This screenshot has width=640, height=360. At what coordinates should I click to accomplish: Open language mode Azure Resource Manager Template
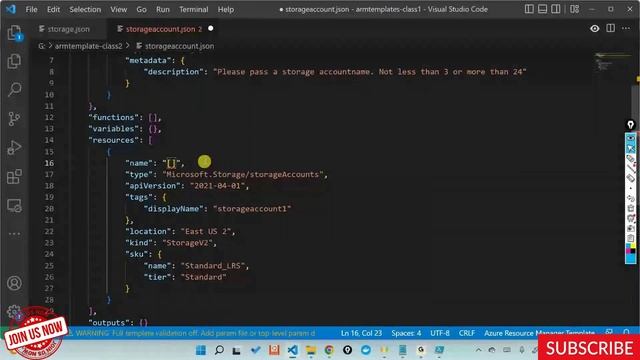point(539,333)
